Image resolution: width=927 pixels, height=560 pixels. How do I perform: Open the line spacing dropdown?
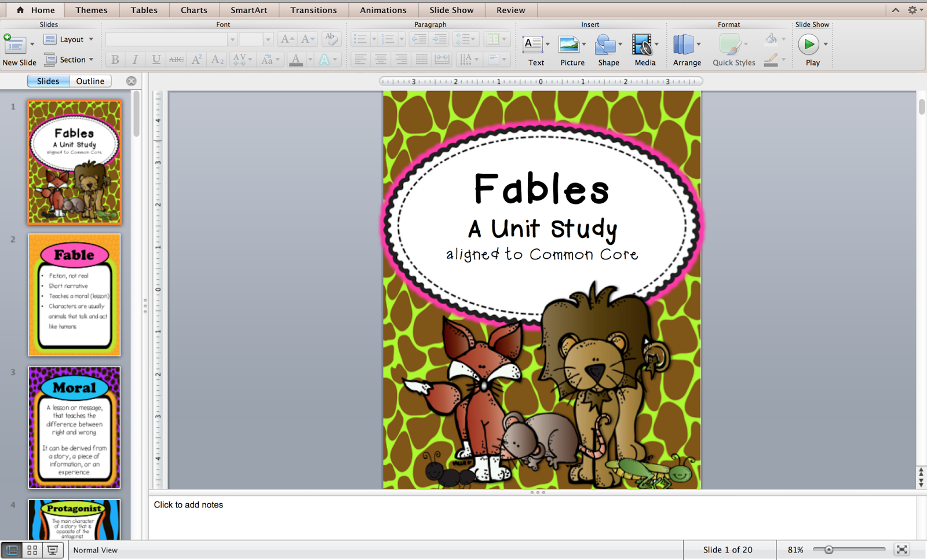(x=466, y=39)
